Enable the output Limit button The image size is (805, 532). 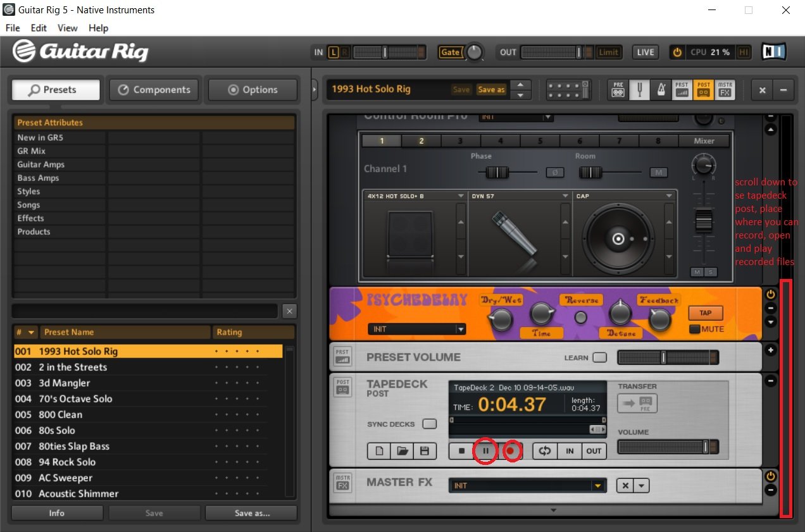pos(608,53)
